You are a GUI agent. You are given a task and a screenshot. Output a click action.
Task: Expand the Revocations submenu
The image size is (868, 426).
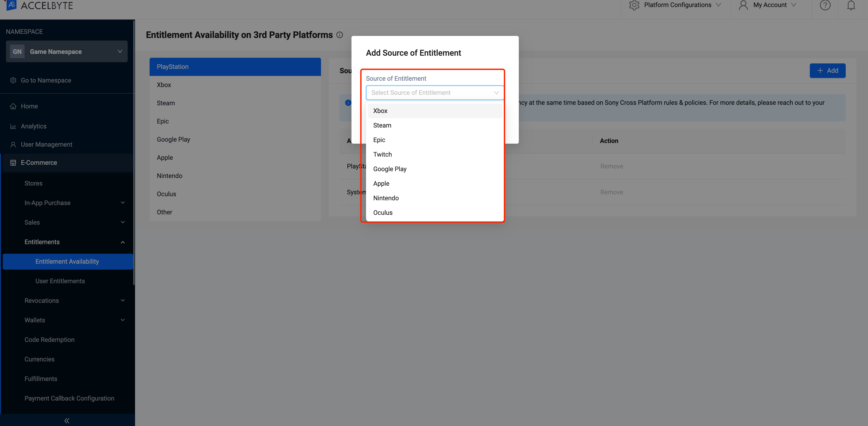click(123, 300)
